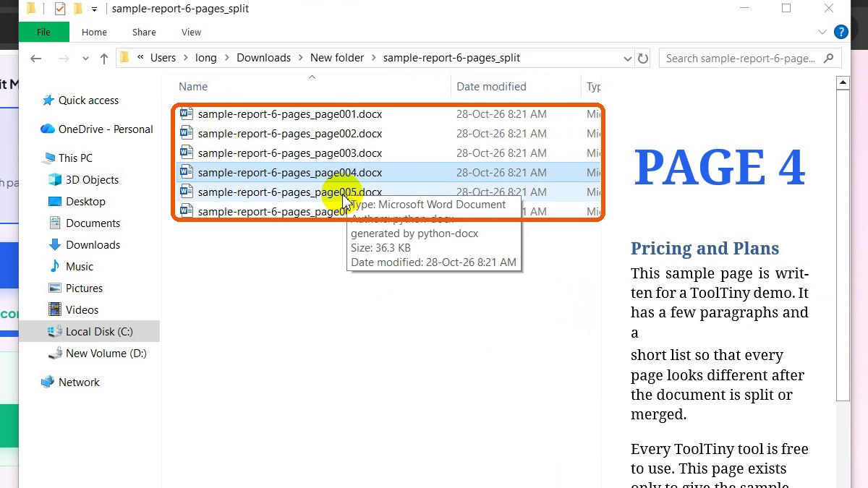Open the Help question mark icon
This screenshot has width=868, height=488.
pyautogui.click(x=841, y=32)
